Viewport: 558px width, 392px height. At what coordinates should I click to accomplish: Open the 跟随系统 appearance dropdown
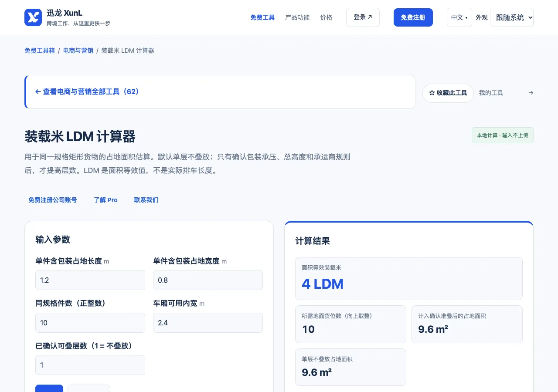512,17
